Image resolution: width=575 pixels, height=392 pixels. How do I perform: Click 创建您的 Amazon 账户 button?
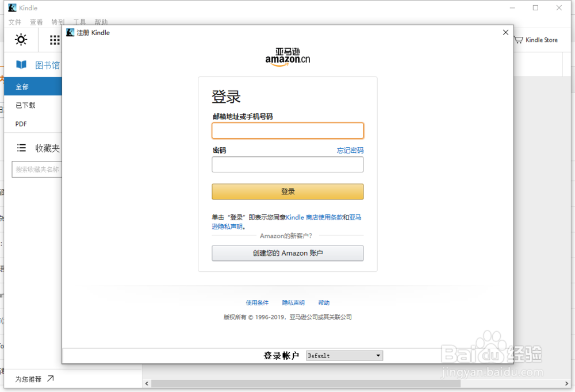tap(287, 253)
